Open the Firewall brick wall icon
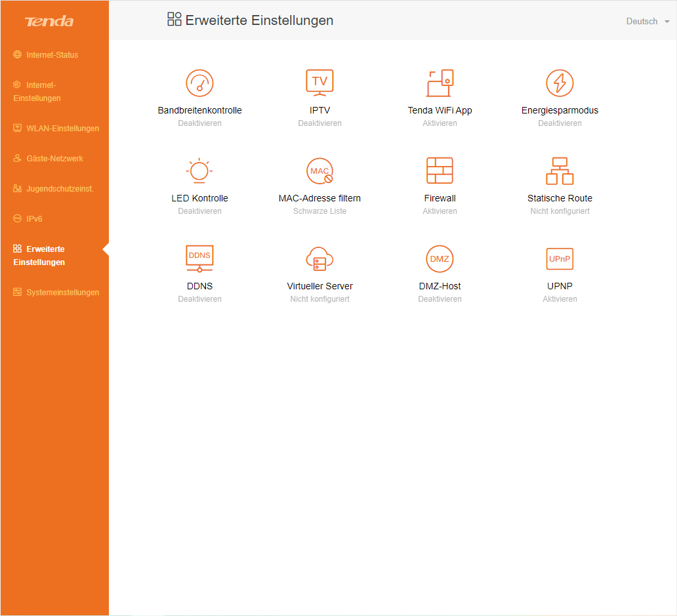 pos(440,171)
